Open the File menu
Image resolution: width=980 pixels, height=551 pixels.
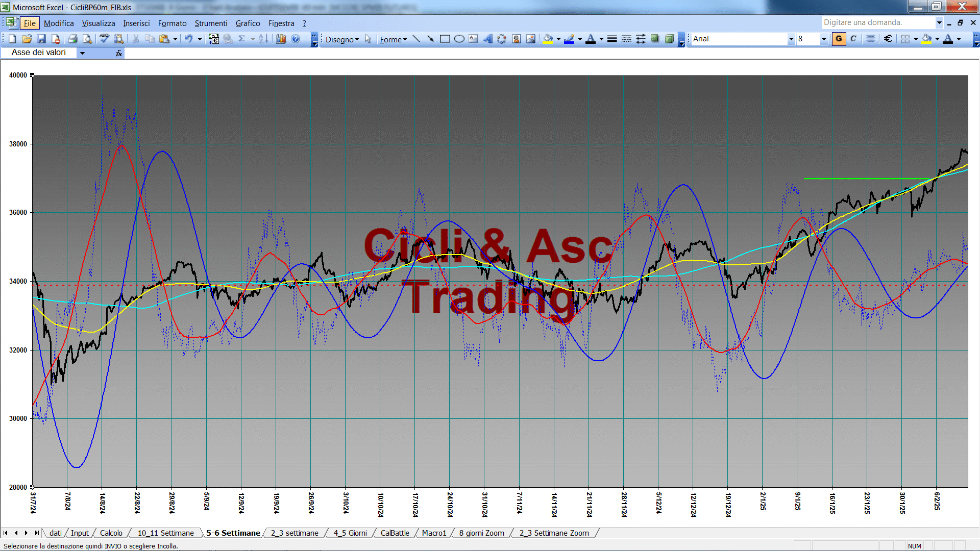pos(30,23)
